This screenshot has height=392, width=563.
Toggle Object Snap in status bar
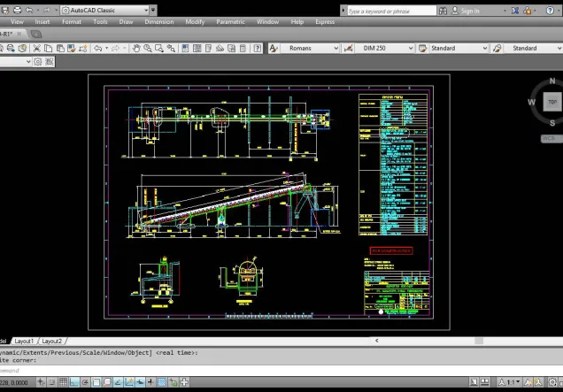pyautogui.click(x=96, y=382)
